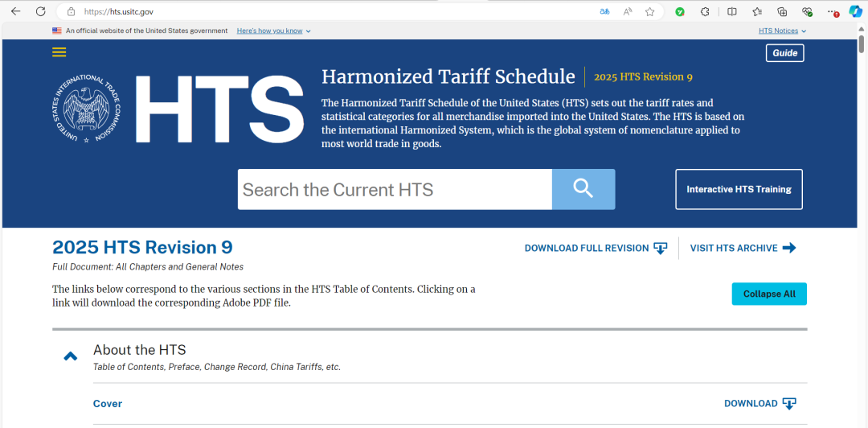
Task: Open Browser Essentials heart icon
Action: (x=807, y=11)
